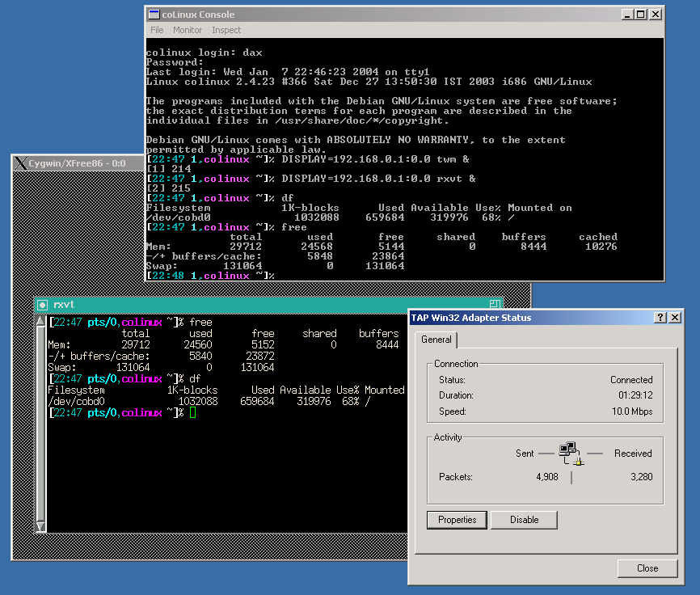700x595 pixels.
Task: Minimize the coLinux Console window
Action: 626,15
